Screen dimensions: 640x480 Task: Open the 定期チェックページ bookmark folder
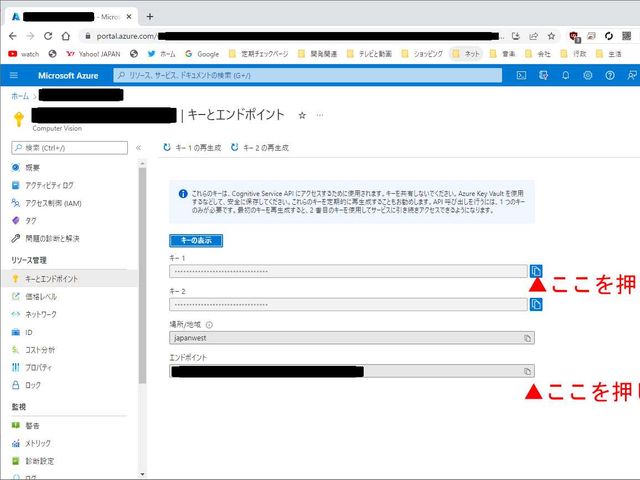coord(259,54)
